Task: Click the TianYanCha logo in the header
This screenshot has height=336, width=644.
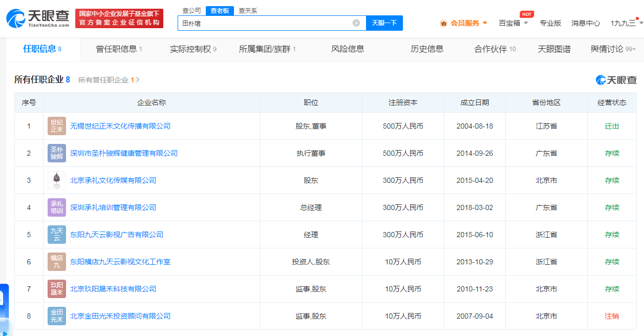Action: (38, 18)
